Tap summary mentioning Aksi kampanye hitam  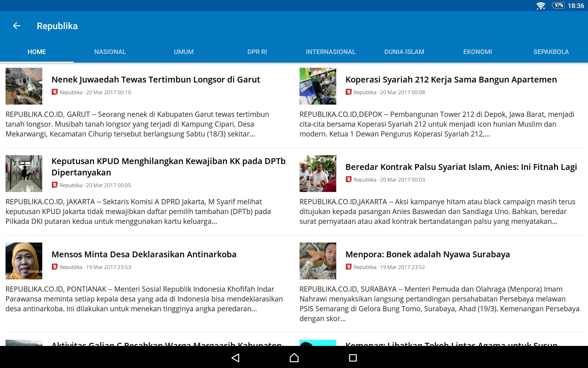click(x=437, y=212)
